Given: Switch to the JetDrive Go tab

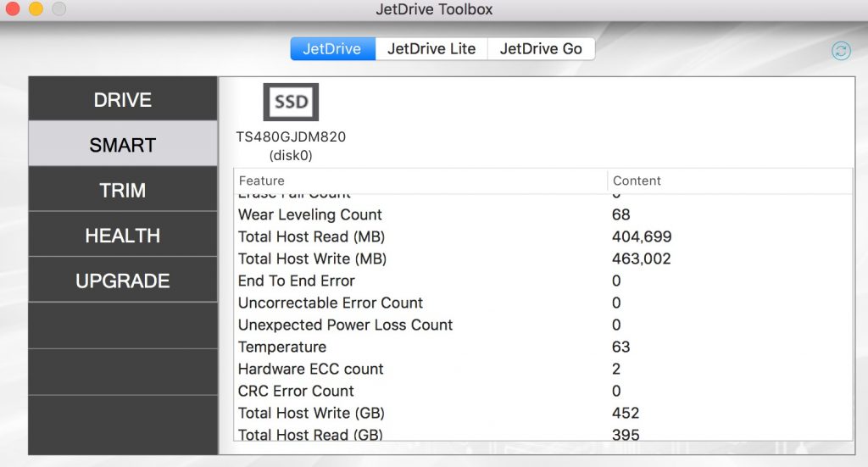Looking at the screenshot, I should click(541, 48).
